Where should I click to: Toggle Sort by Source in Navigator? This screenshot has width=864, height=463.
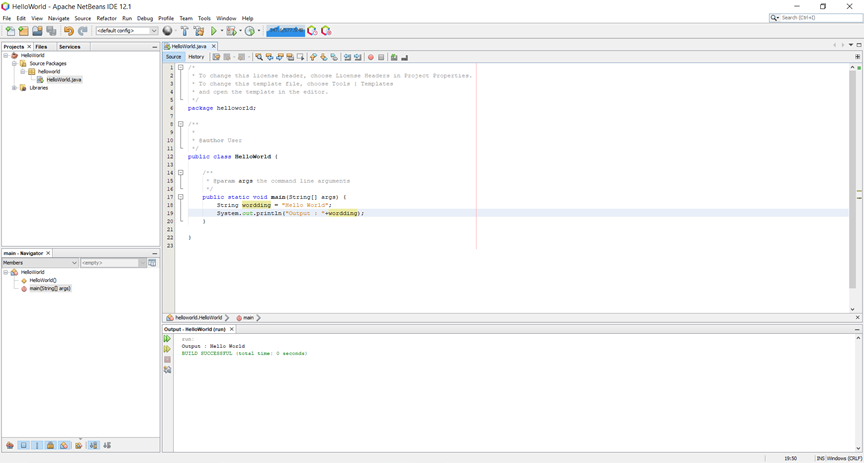click(107, 445)
